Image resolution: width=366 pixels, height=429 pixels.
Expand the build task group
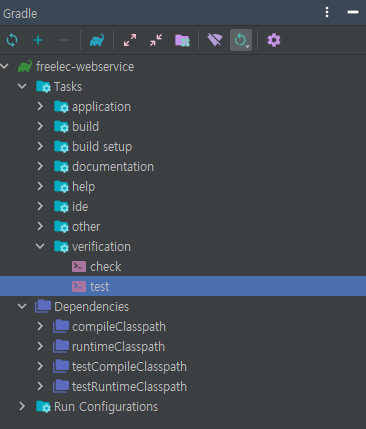[40, 126]
